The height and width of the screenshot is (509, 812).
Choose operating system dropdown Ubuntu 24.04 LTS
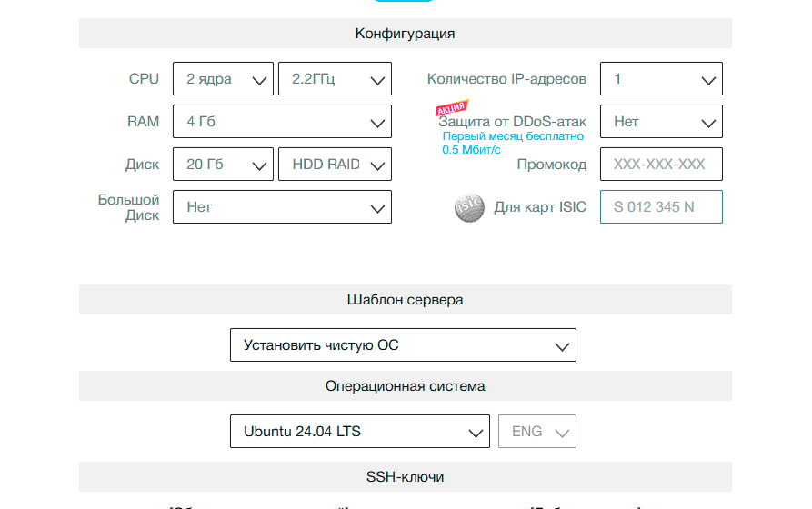(x=360, y=432)
